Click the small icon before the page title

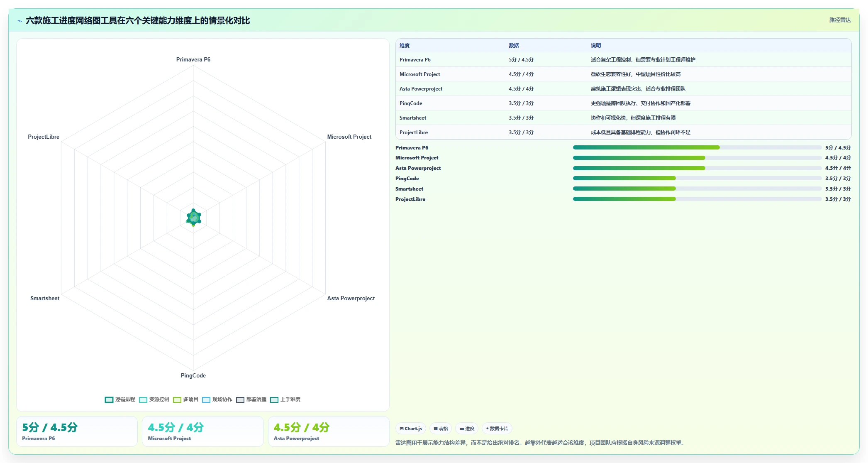(x=20, y=21)
